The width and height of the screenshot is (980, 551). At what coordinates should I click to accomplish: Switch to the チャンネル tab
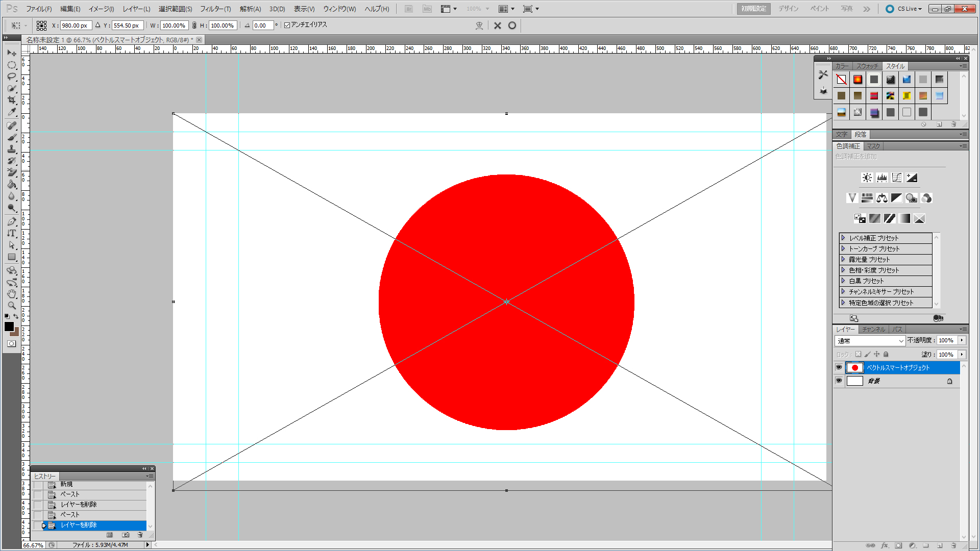(873, 330)
